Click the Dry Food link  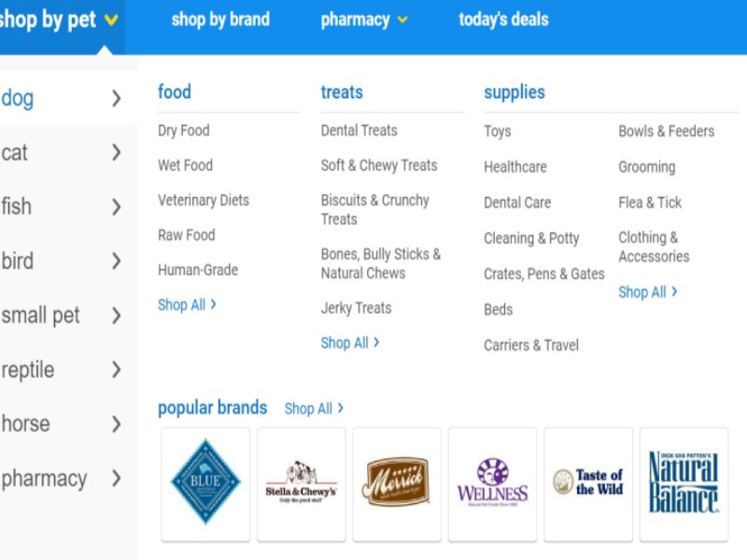pos(183,131)
